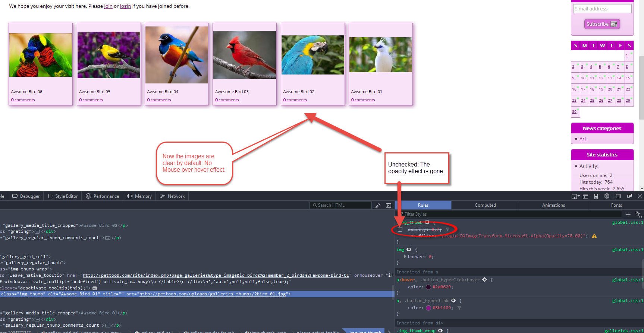Click the Awesome Bird 03 cardinal thumbnail
The width and height of the screenshot is (644, 333).
click(245, 55)
